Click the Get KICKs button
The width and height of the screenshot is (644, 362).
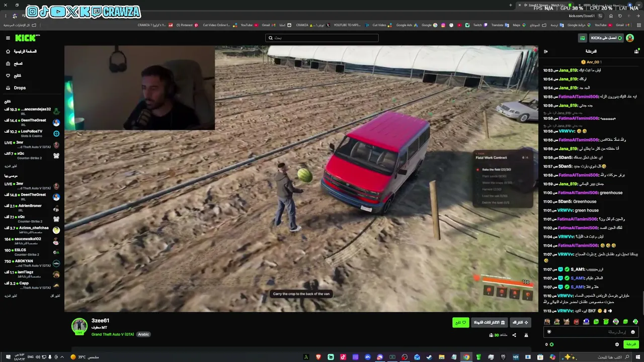[x=606, y=38]
